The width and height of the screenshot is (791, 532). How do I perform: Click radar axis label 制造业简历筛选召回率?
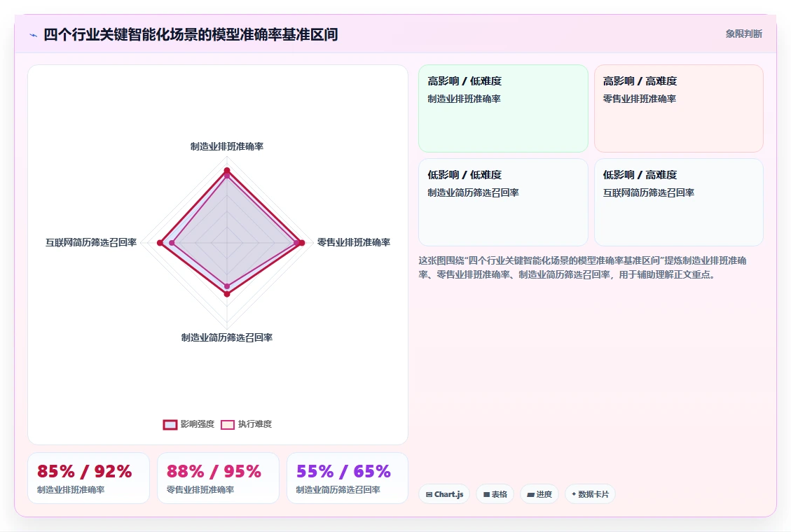click(x=227, y=337)
